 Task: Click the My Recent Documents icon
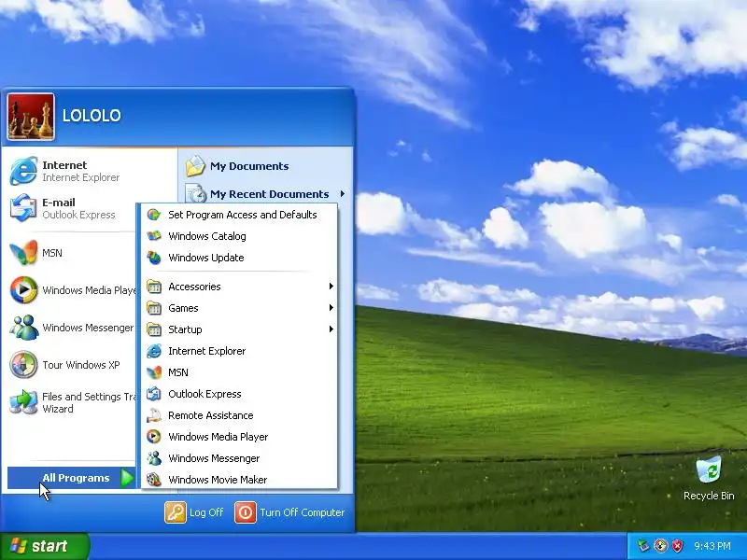coord(195,194)
